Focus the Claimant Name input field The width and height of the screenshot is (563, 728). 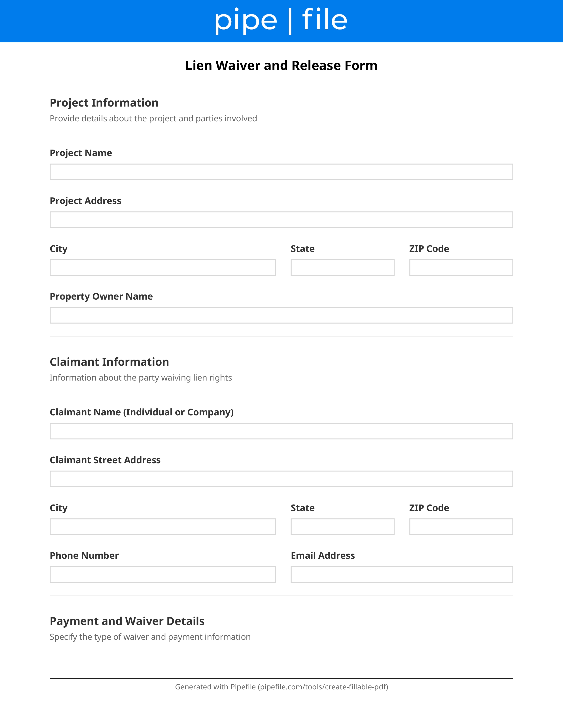click(281, 431)
